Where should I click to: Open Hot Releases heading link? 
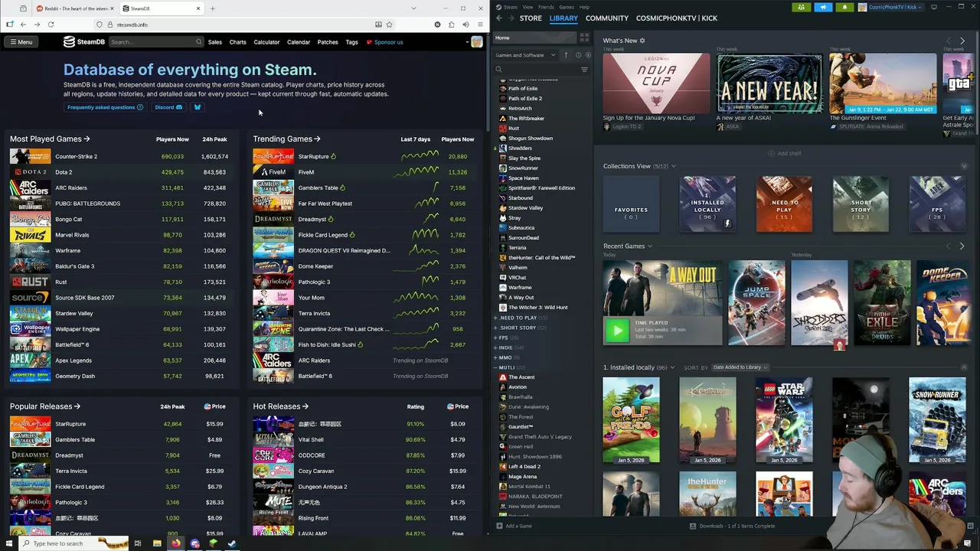(x=281, y=406)
